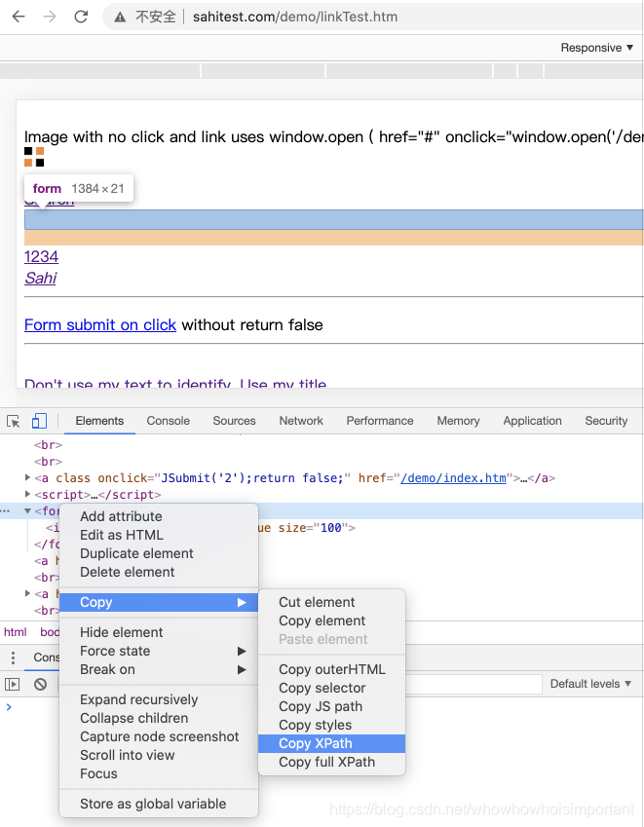This screenshot has height=827, width=644.
Task: Clear the console messages
Action: (x=39, y=684)
